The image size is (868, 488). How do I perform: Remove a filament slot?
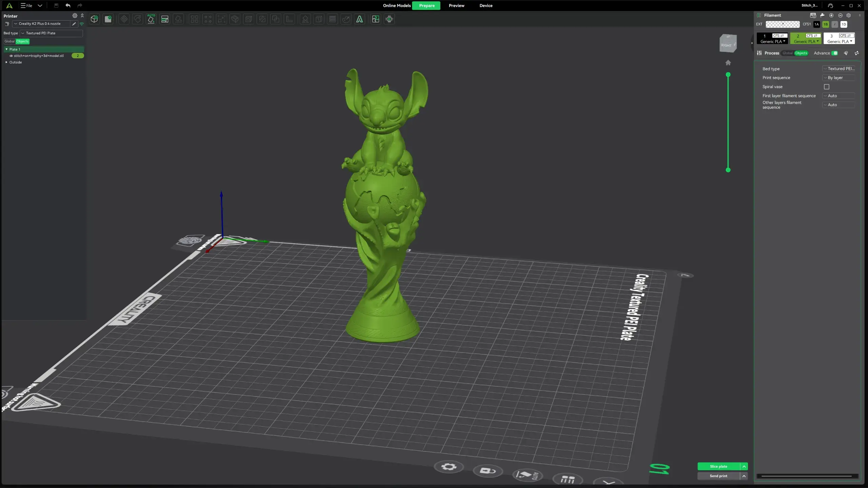coord(840,15)
